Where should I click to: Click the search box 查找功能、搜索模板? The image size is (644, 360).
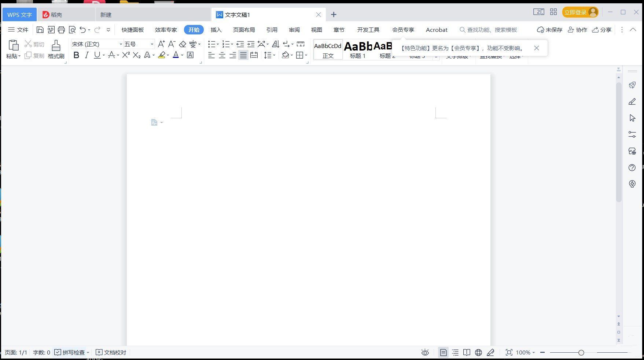[491, 30]
